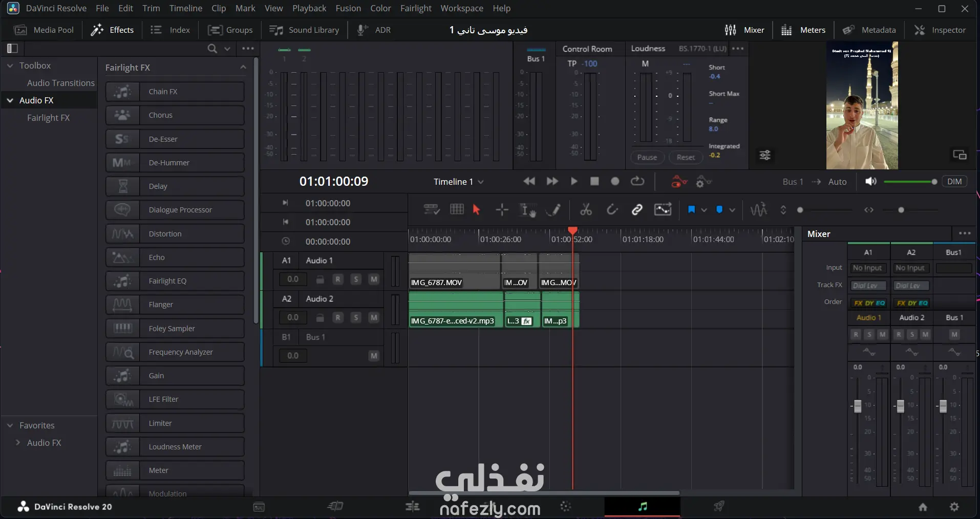980x519 pixels.
Task: Select the range selection crosshair tool
Action: point(502,210)
